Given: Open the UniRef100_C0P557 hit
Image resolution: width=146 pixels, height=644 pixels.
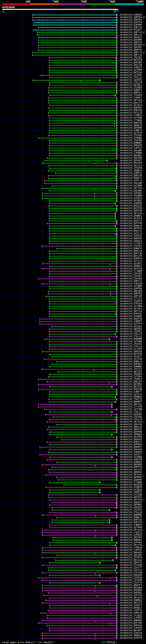Looking at the screenshot, I should tap(131, 618).
